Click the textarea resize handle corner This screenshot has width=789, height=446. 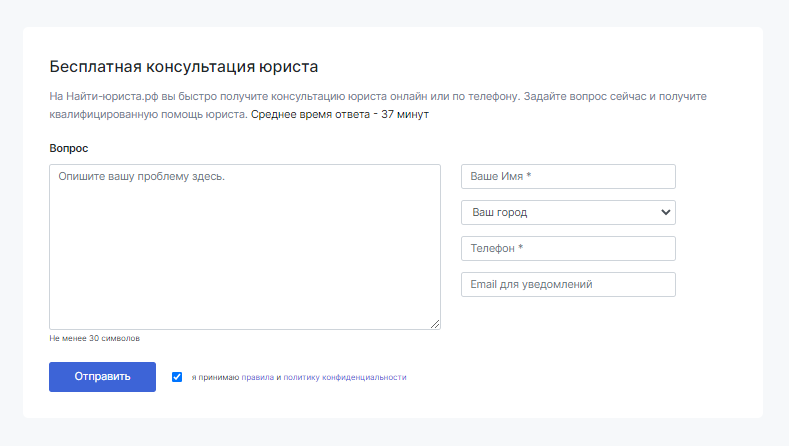tap(435, 324)
